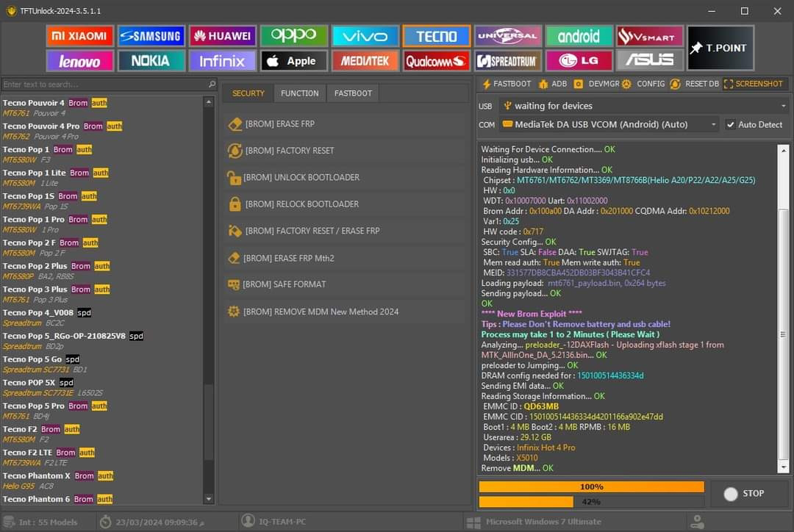Select Tecno Pop 5 Pro model
This screenshot has height=532, width=794.
pos(101,411)
